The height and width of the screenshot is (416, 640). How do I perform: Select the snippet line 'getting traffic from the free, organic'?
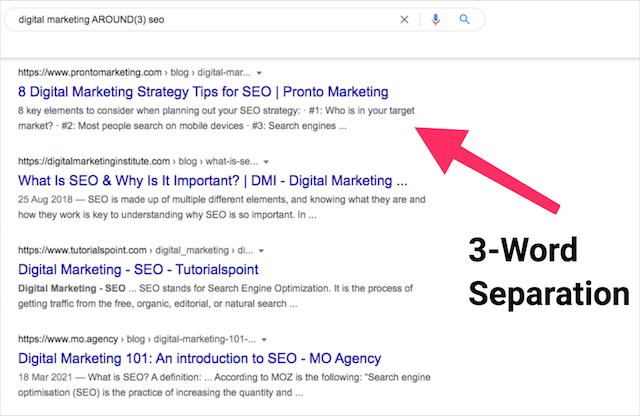158,304
